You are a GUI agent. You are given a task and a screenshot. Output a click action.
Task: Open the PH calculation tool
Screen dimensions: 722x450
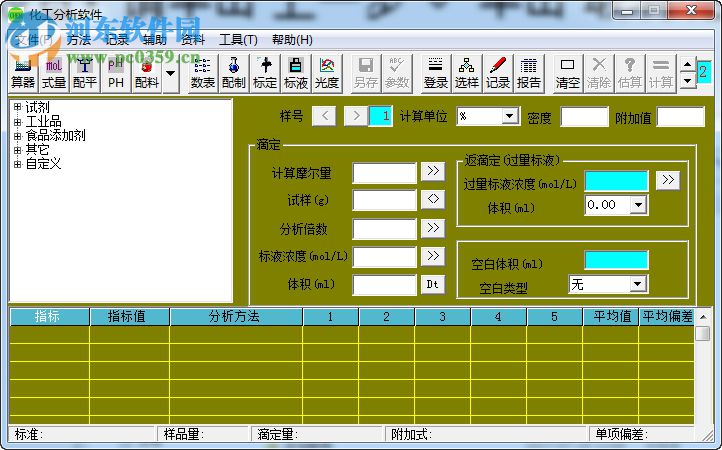(116, 73)
